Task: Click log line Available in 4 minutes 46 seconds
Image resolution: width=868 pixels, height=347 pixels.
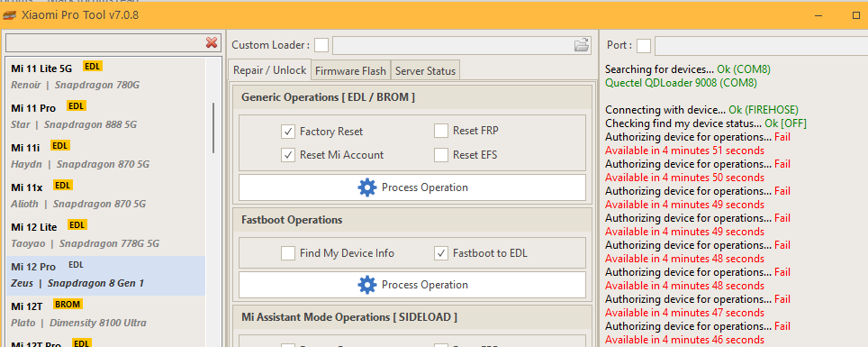Action: [x=685, y=340]
